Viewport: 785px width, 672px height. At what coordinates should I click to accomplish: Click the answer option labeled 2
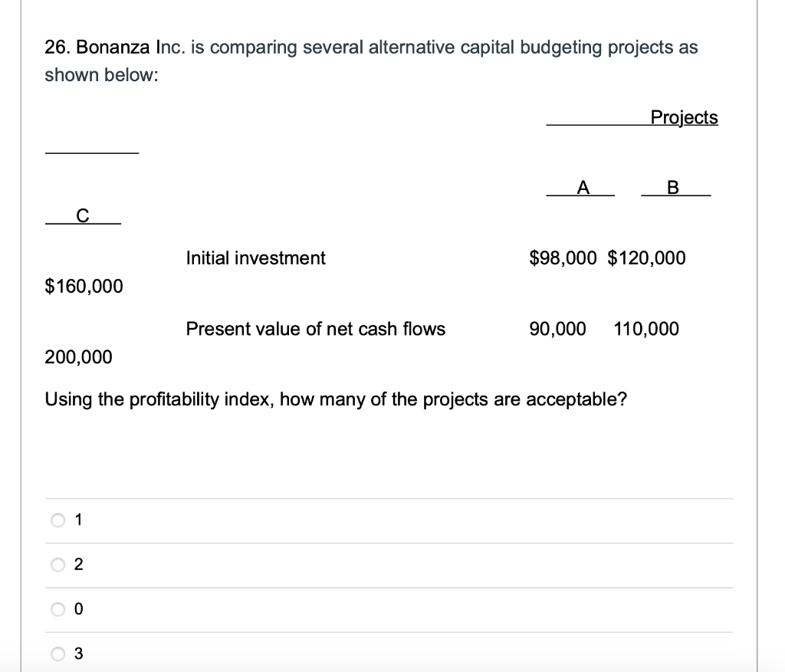pos(77,565)
